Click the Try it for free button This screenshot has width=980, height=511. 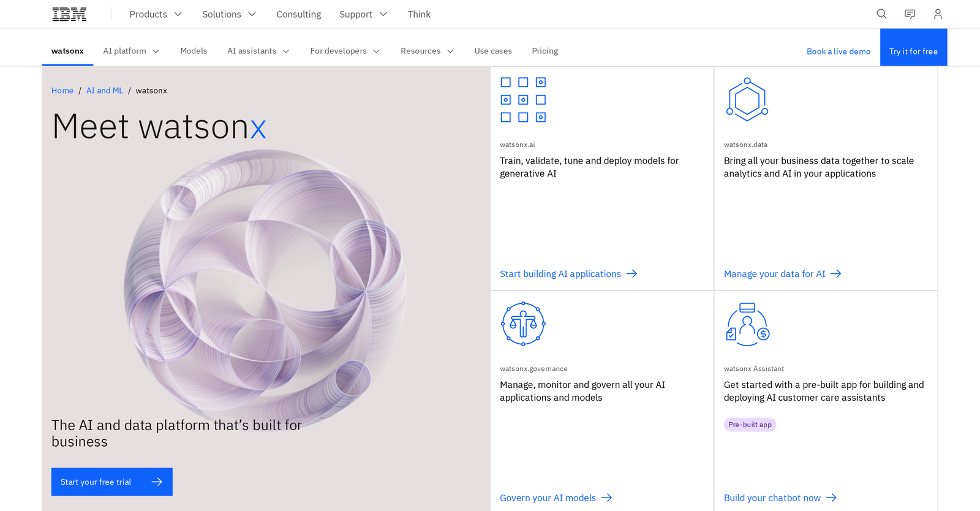coord(913,47)
